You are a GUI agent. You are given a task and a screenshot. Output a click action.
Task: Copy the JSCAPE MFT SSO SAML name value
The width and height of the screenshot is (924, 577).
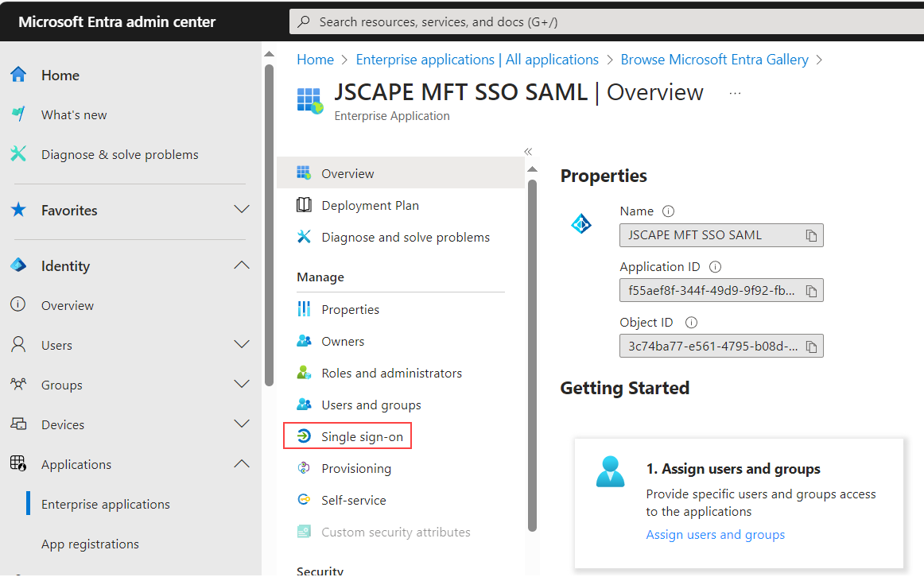pos(812,234)
